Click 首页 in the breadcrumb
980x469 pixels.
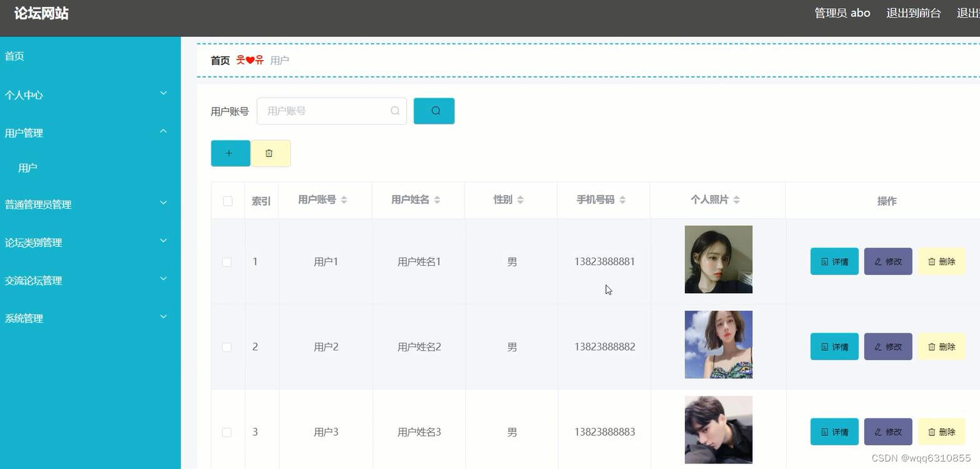[220, 61]
